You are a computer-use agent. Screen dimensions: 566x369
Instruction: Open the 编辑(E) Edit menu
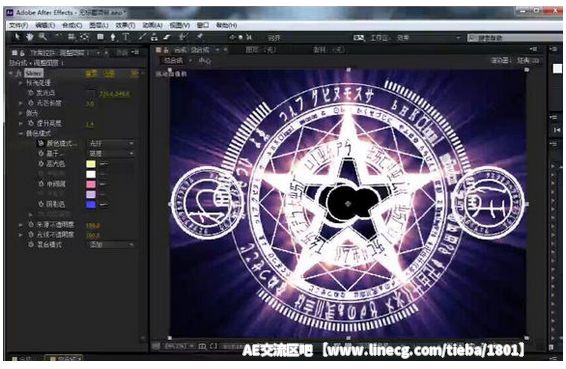click(45, 25)
